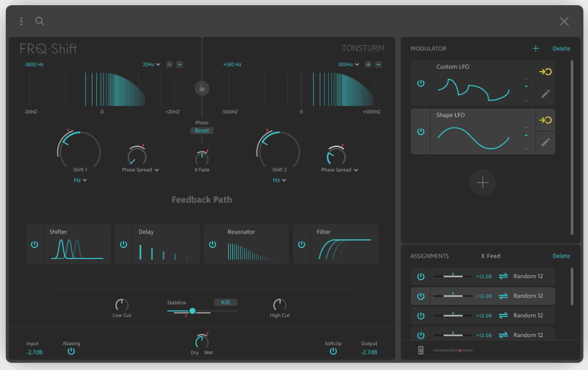Click minus button beside 500Hz range
588x370 pixels.
point(378,65)
